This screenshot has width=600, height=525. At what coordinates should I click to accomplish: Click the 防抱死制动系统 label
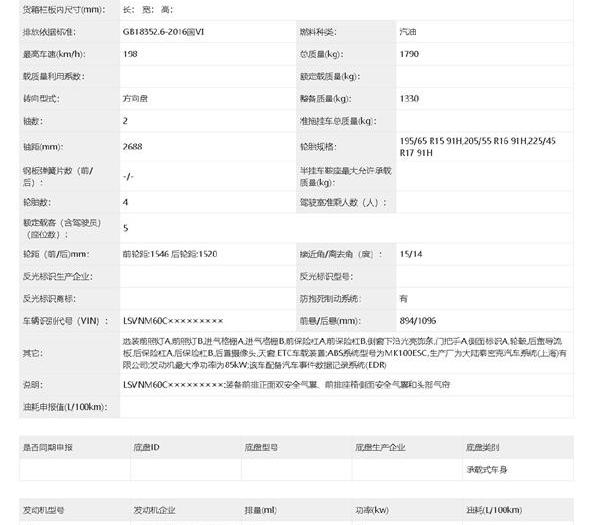[x=331, y=299]
